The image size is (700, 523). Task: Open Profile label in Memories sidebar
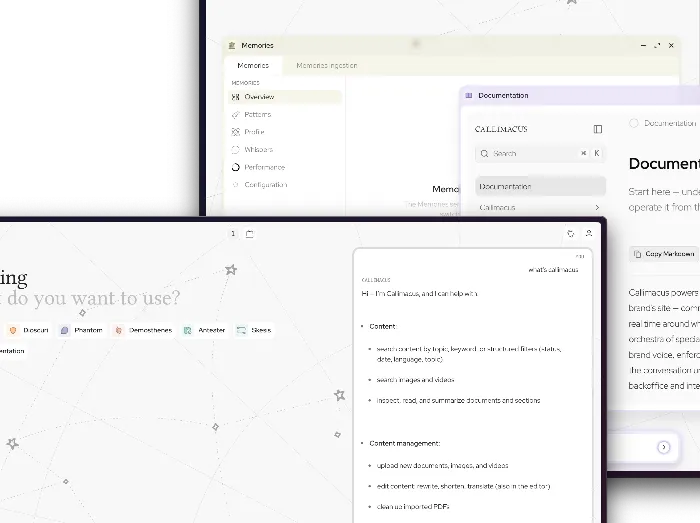pyautogui.click(x=254, y=132)
